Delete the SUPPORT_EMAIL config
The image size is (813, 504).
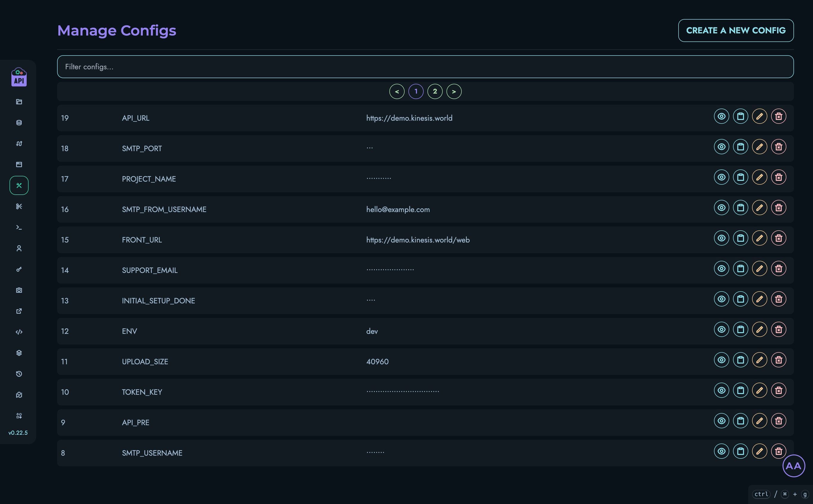779,268
